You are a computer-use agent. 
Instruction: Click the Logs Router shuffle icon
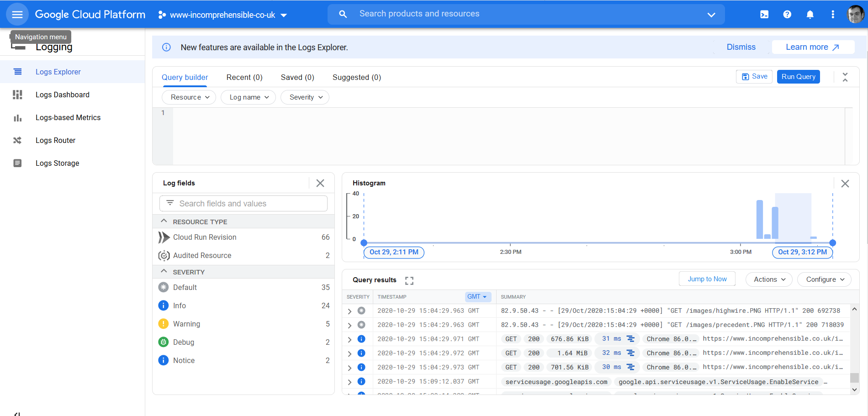coord(17,140)
